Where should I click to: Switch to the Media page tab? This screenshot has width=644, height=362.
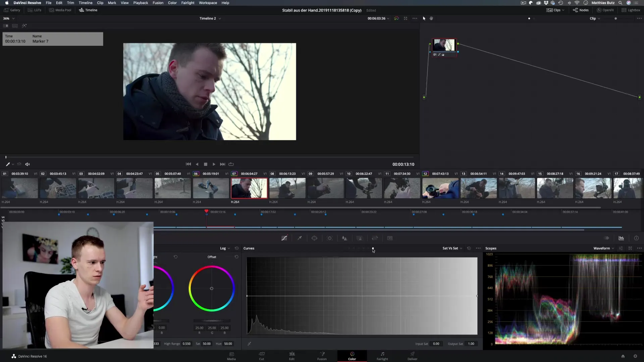tap(231, 356)
